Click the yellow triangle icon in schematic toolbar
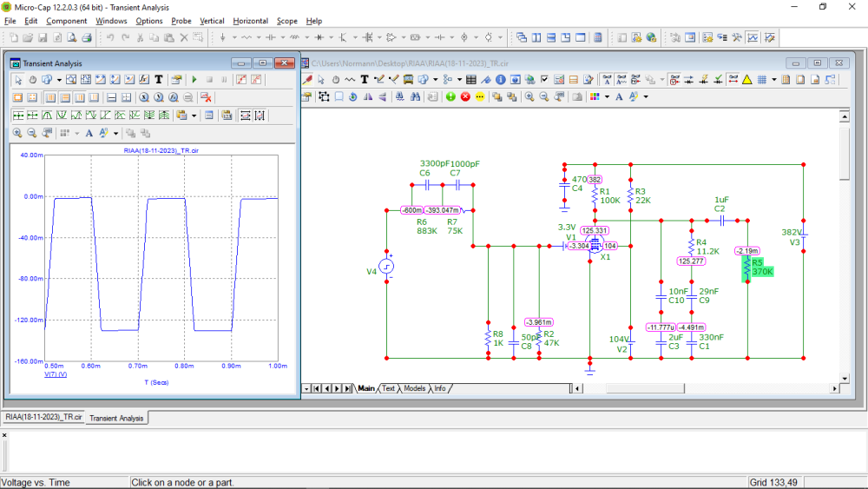This screenshot has height=489, width=868. tap(746, 79)
